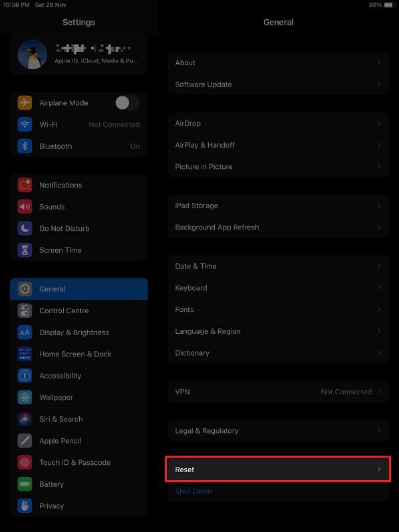
Task: Open Control Centre settings
Action: coord(78,311)
